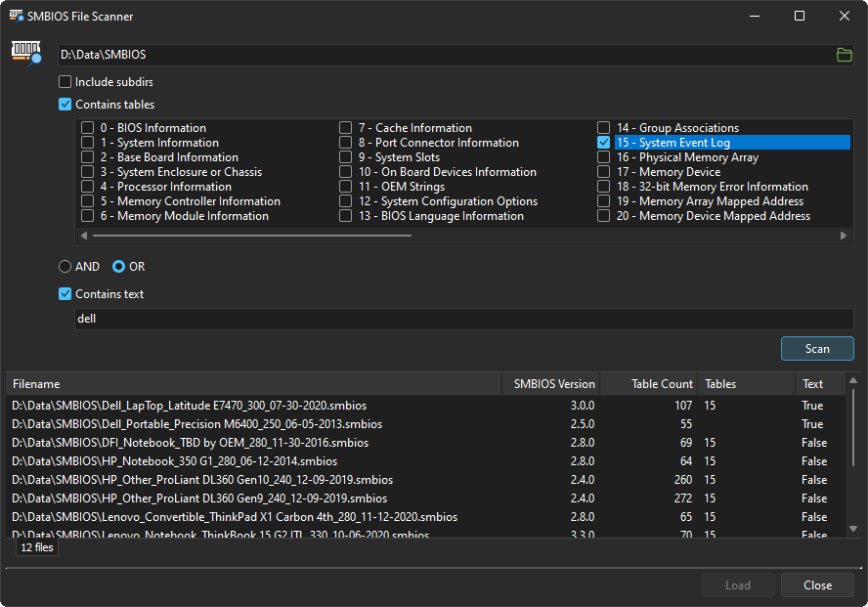Check 13 - BIOS Language Information table
Screen dimensions: 868x607
[x=345, y=216]
